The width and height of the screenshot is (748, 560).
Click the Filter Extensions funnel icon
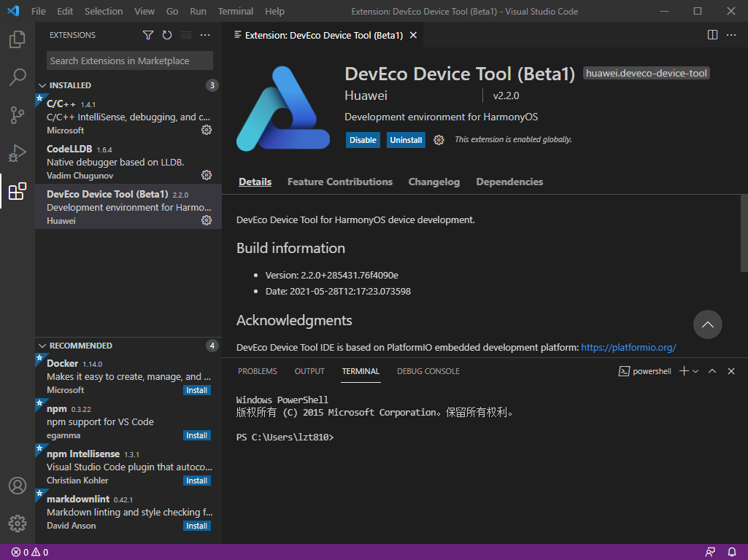tap(148, 34)
